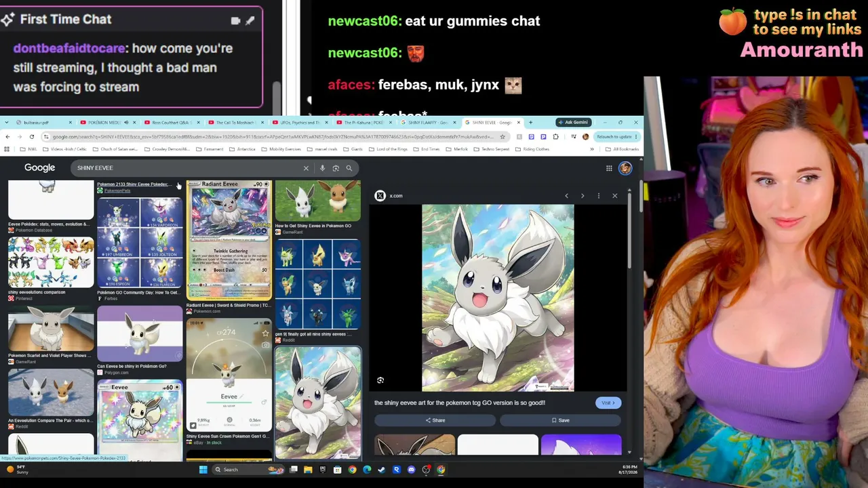Open the large Eevee preview image
Screen dimensions: 868x488
coord(498,298)
